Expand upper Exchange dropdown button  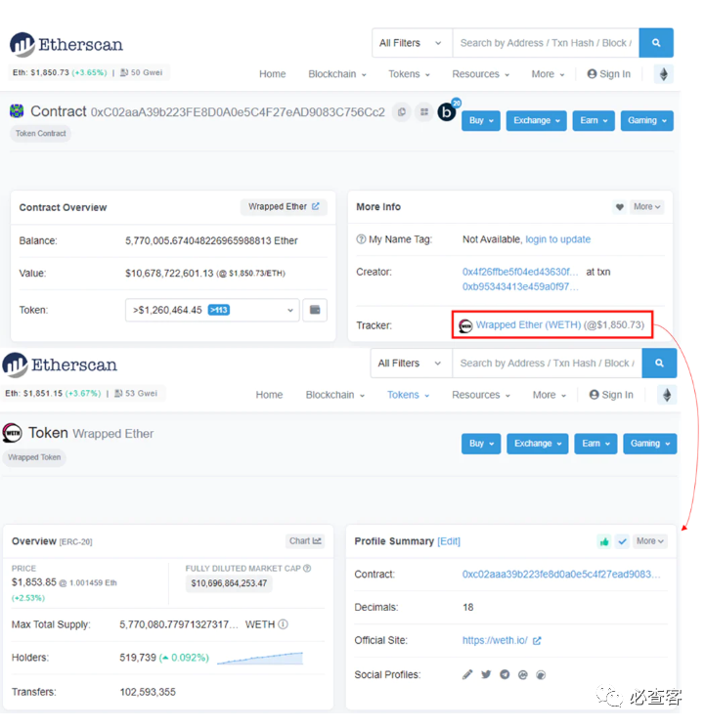point(536,121)
